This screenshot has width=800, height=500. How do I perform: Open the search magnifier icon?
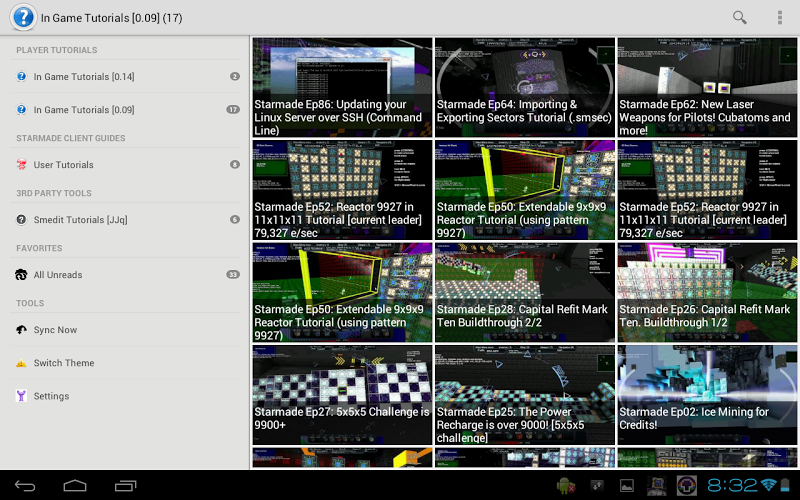click(739, 17)
